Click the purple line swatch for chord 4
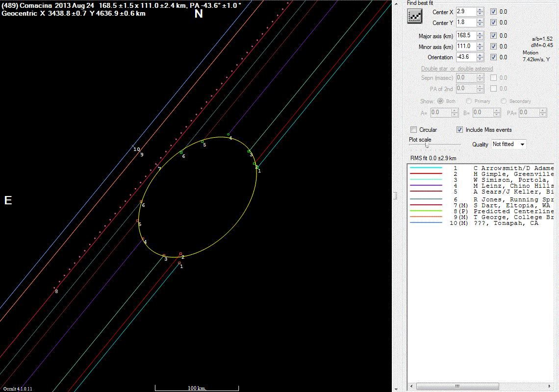This screenshot has height=392, width=559. pos(426,185)
